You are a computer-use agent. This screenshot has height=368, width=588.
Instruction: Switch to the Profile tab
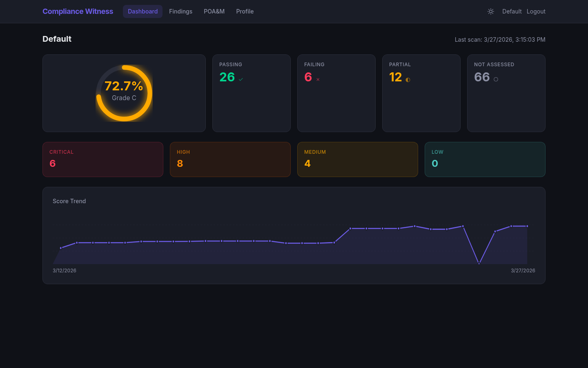tap(245, 11)
